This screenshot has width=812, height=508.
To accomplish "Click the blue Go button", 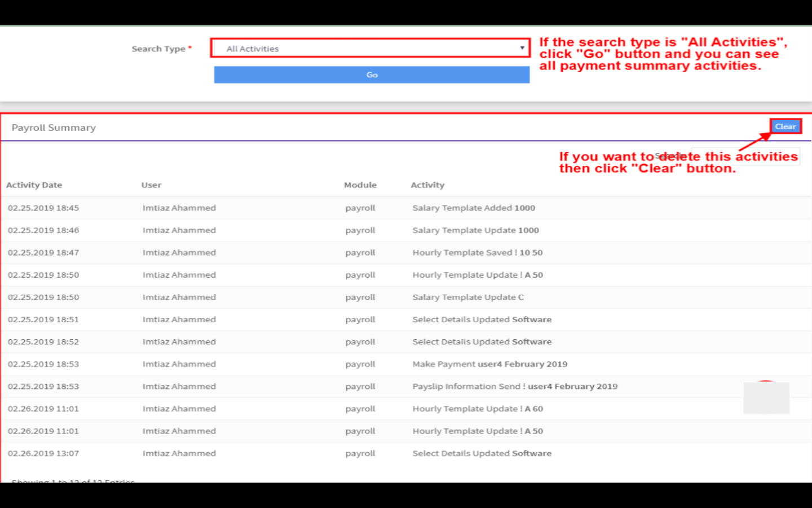I will point(372,75).
